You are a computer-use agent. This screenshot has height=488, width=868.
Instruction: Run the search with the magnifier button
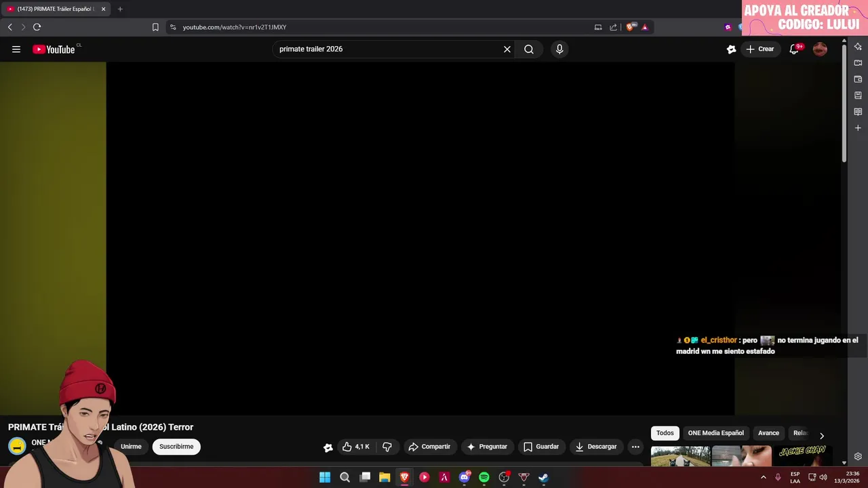click(529, 49)
